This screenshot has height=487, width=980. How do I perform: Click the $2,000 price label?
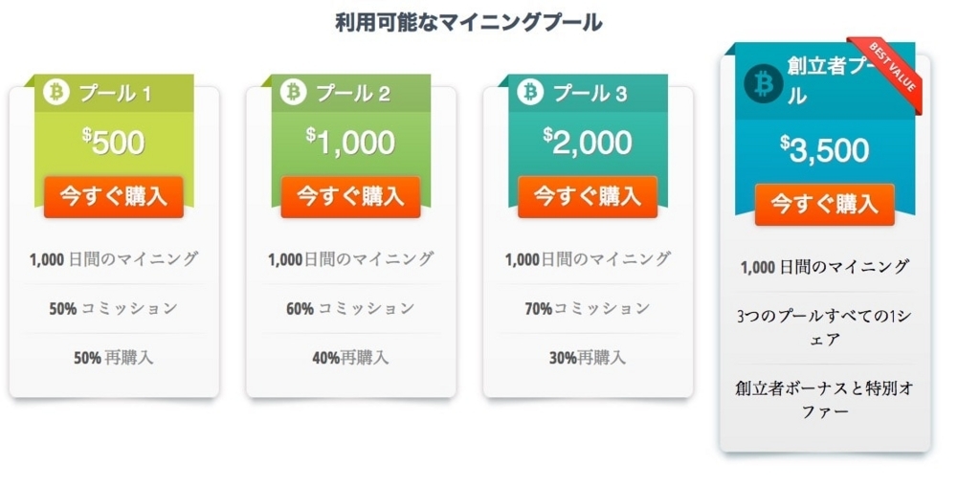click(588, 142)
